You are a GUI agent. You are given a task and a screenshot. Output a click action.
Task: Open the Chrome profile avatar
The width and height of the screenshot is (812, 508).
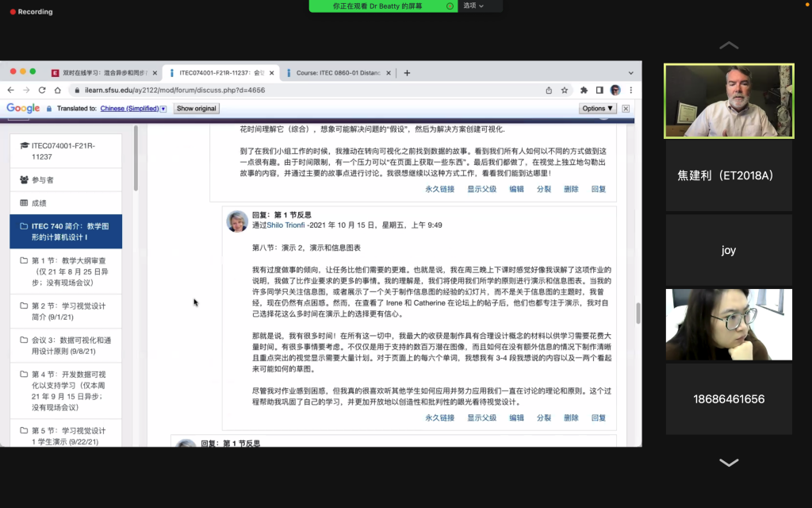tap(615, 90)
